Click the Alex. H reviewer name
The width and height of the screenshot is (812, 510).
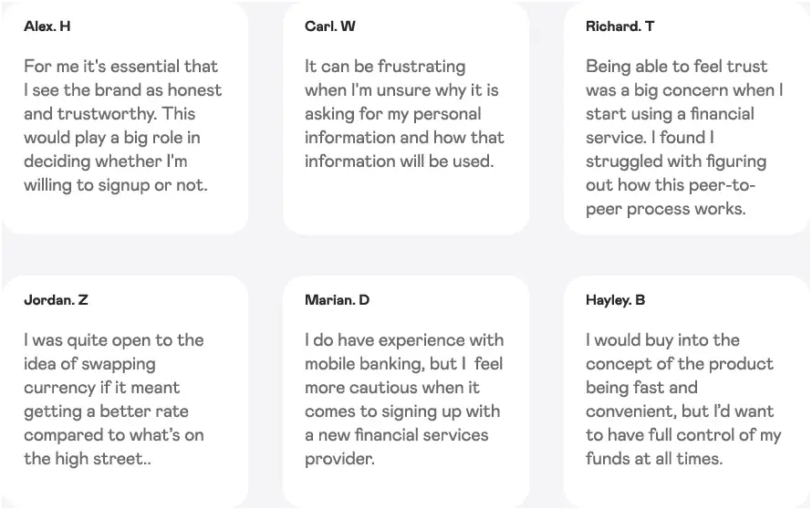[x=47, y=26]
